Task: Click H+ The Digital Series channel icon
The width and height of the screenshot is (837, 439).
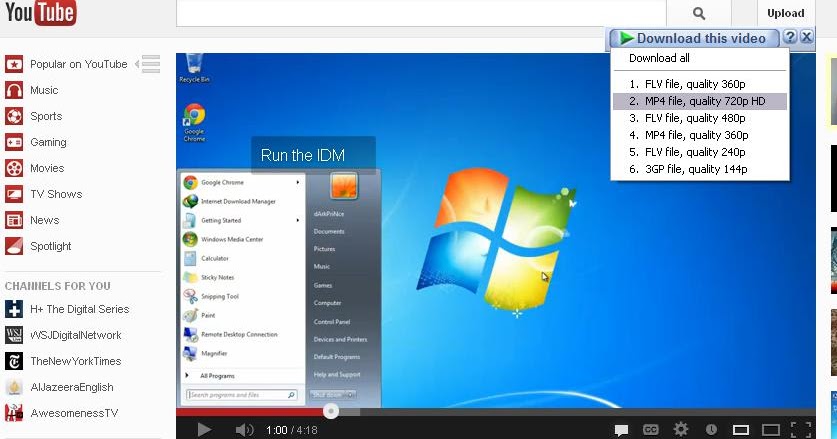Action: coord(14,309)
